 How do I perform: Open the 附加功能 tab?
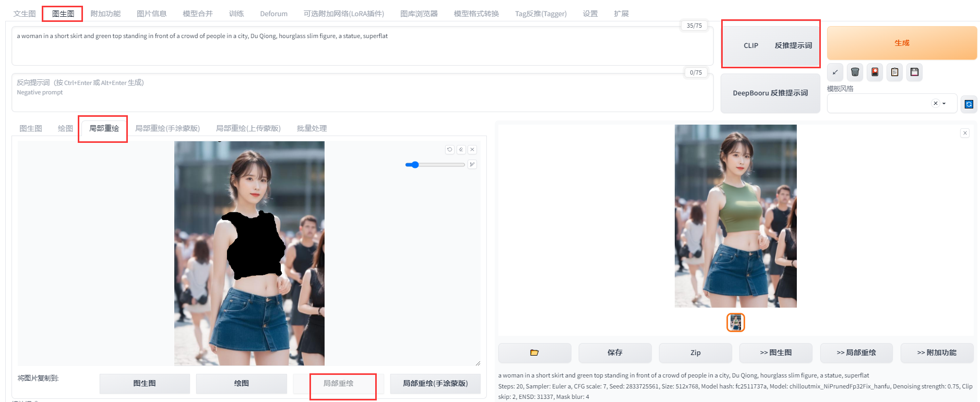(x=105, y=14)
